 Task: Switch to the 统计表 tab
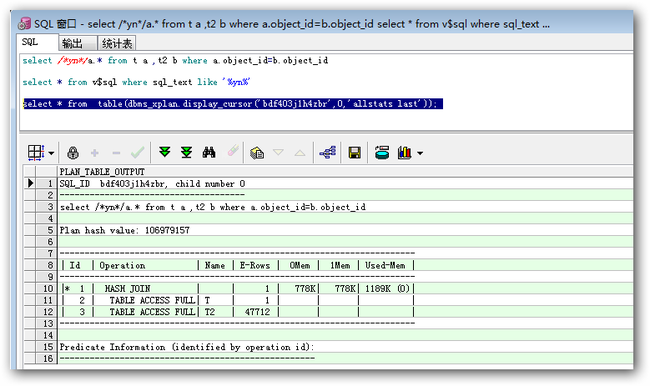[x=117, y=43]
